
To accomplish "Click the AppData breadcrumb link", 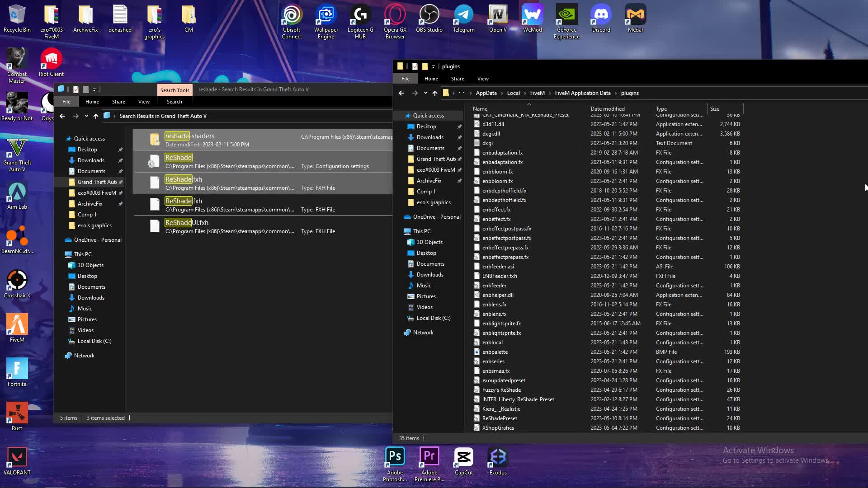I will click(486, 93).
